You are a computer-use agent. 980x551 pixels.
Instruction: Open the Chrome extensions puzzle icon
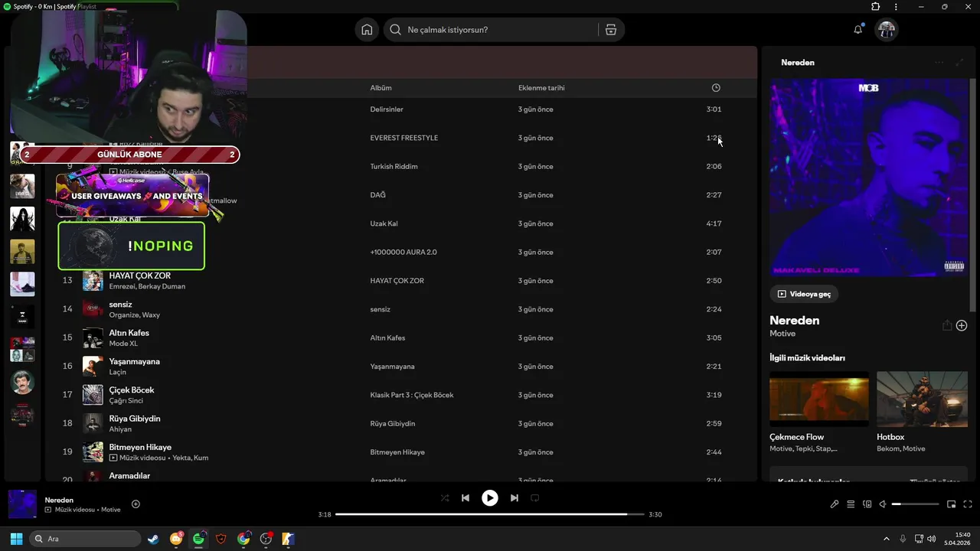tap(876, 7)
